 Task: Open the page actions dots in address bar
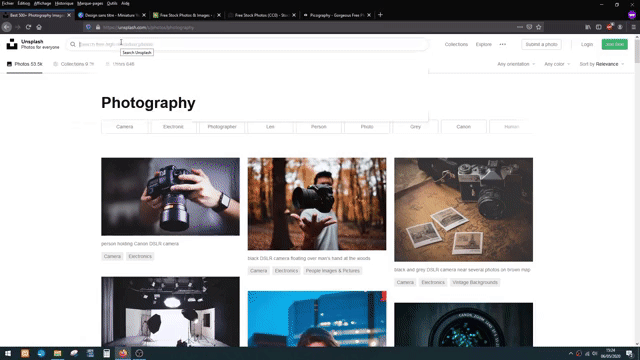[x=520, y=27]
